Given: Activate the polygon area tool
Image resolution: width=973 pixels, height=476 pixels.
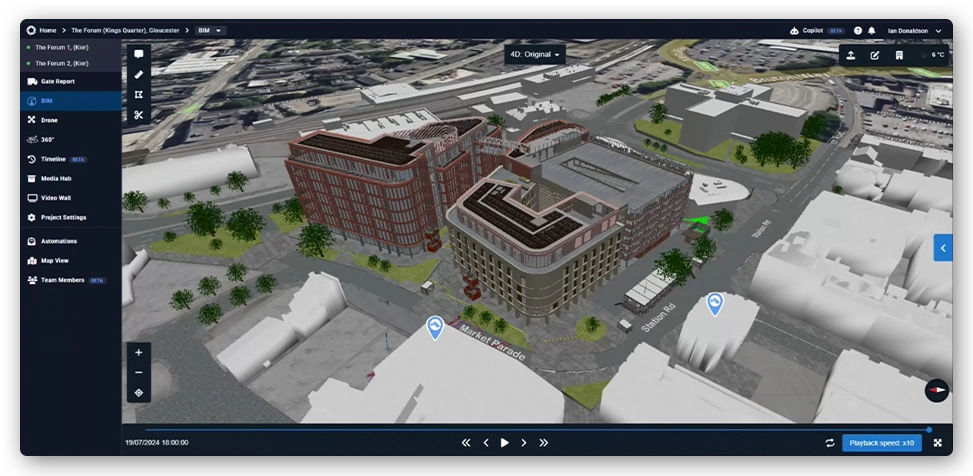Looking at the screenshot, I should [138, 95].
